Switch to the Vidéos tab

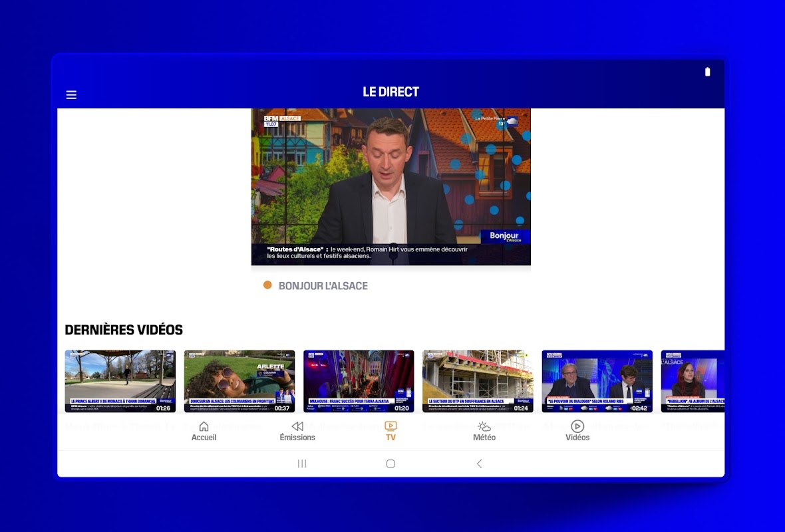(577, 431)
